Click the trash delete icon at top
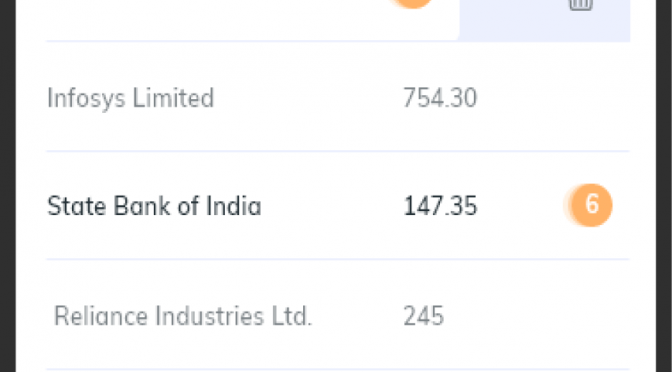The image size is (672, 372). [581, 4]
